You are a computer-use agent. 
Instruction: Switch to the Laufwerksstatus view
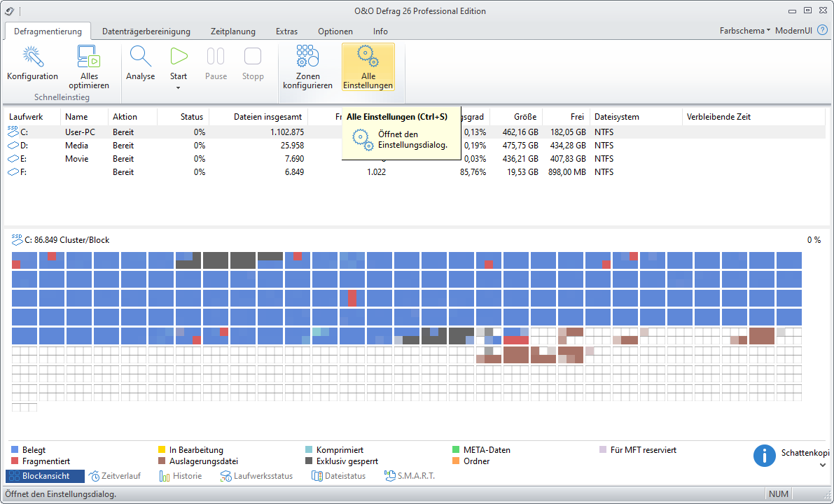tap(256, 476)
